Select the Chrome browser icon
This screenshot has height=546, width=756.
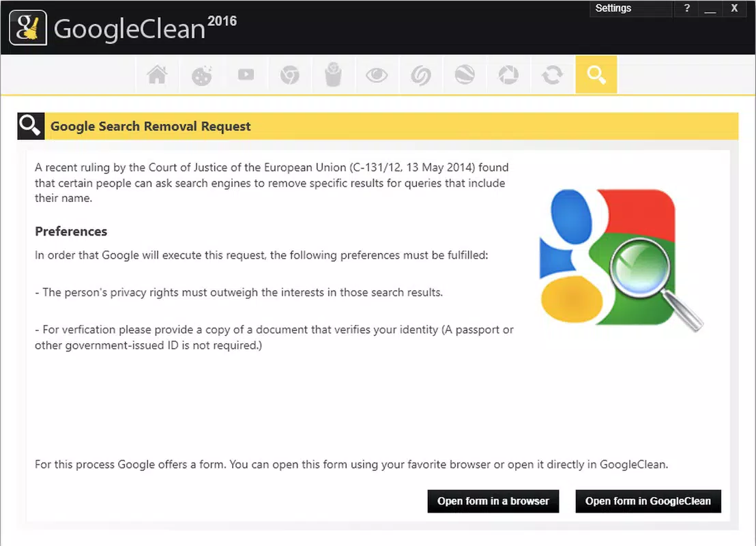(290, 75)
